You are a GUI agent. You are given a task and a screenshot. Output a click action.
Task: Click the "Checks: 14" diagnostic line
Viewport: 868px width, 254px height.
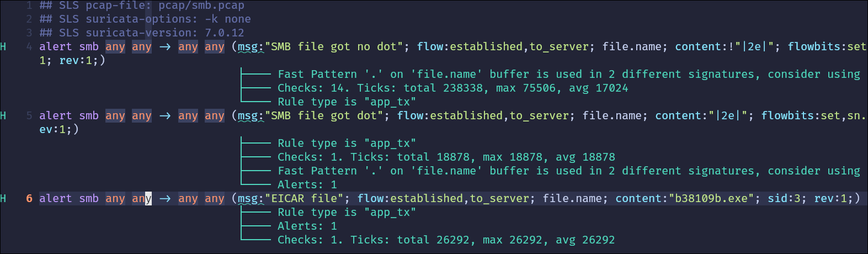(452, 88)
